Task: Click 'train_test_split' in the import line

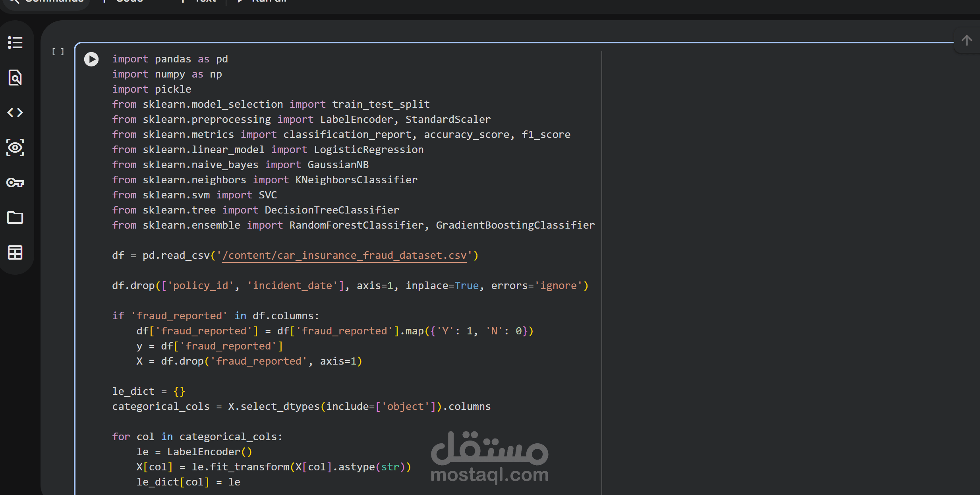Action: [381, 104]
